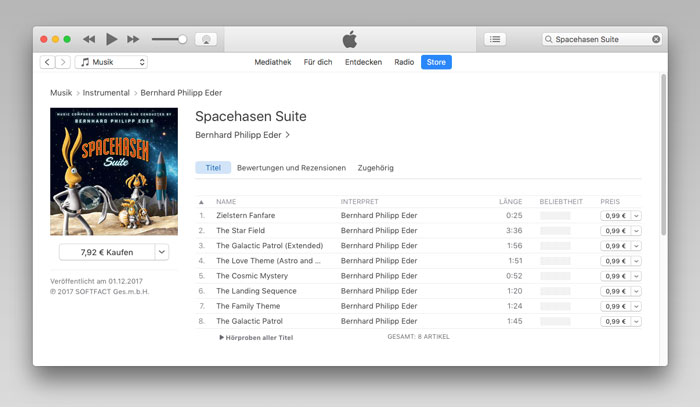Buy the album for 7,92 €
This screenshot has width=700, height=407.
click(106, 252)
